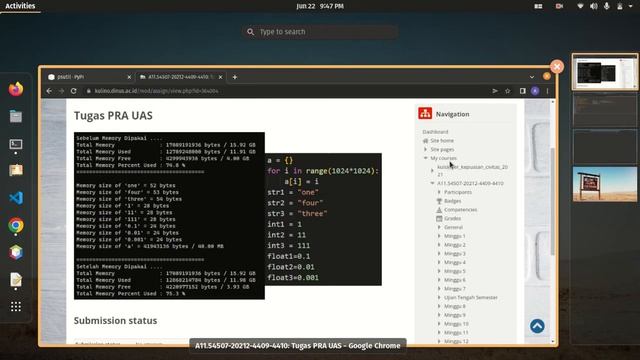The image size is (640, 360).
Task: Click the microphone indicator in top bar
Action: (x=607, y=6)
